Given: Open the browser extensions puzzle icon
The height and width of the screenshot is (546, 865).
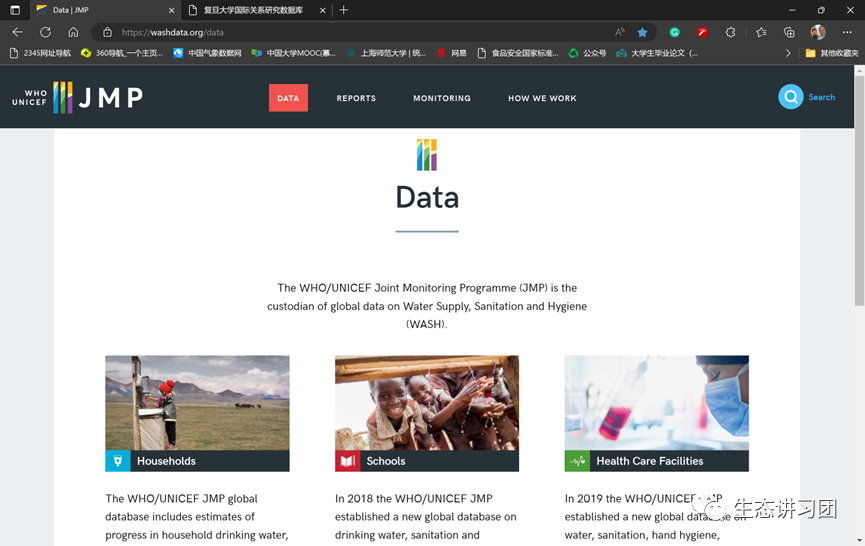Looking at the screenshot, I should (730, 33).
